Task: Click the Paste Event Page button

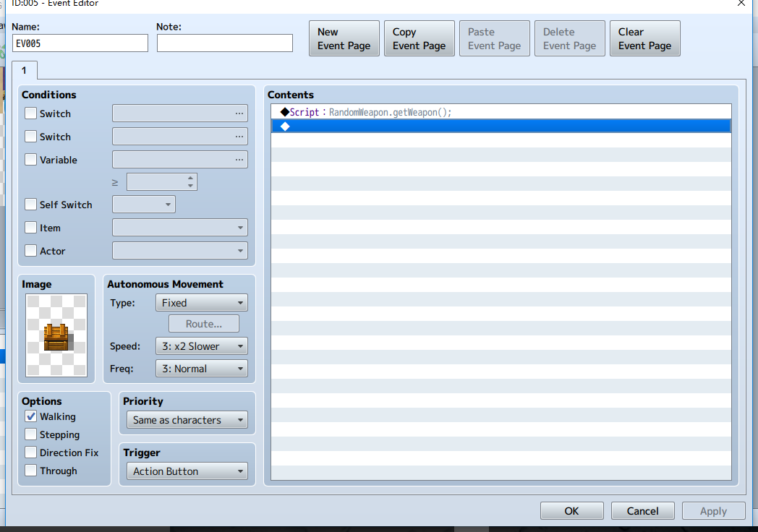Action: 495,38
